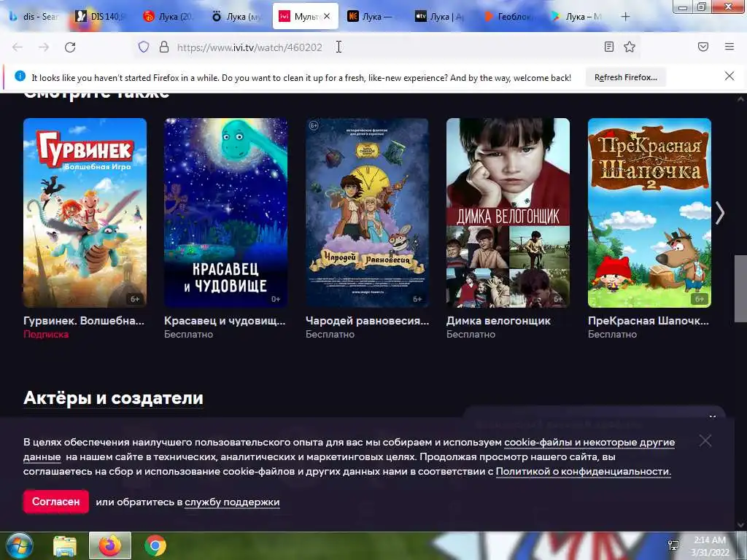Click the padlock site info icon
Screen dimensions: 747x560
tap(164, 47)
